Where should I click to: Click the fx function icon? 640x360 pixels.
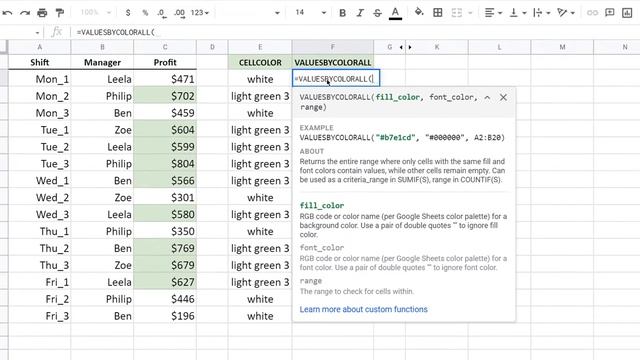point(56,32)
